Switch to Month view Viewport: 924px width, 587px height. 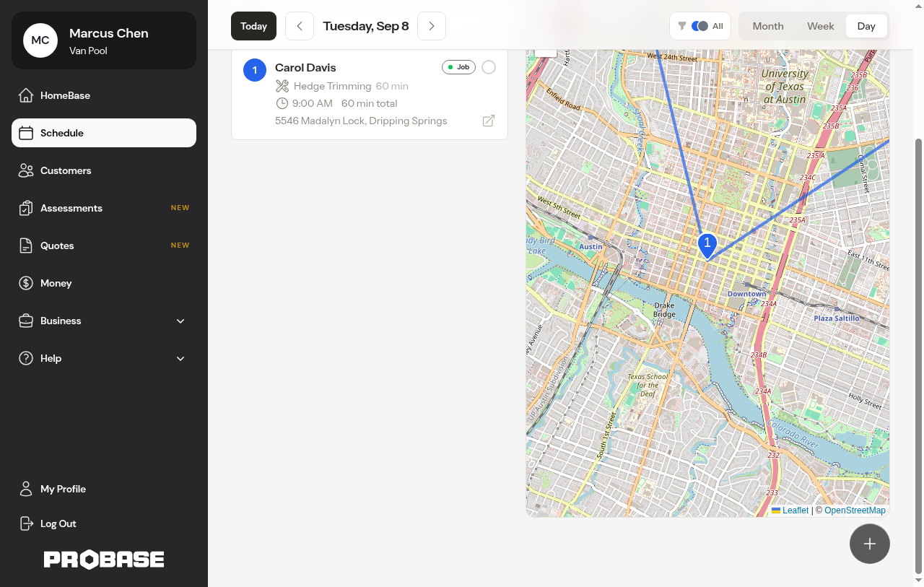pos(768,26)
